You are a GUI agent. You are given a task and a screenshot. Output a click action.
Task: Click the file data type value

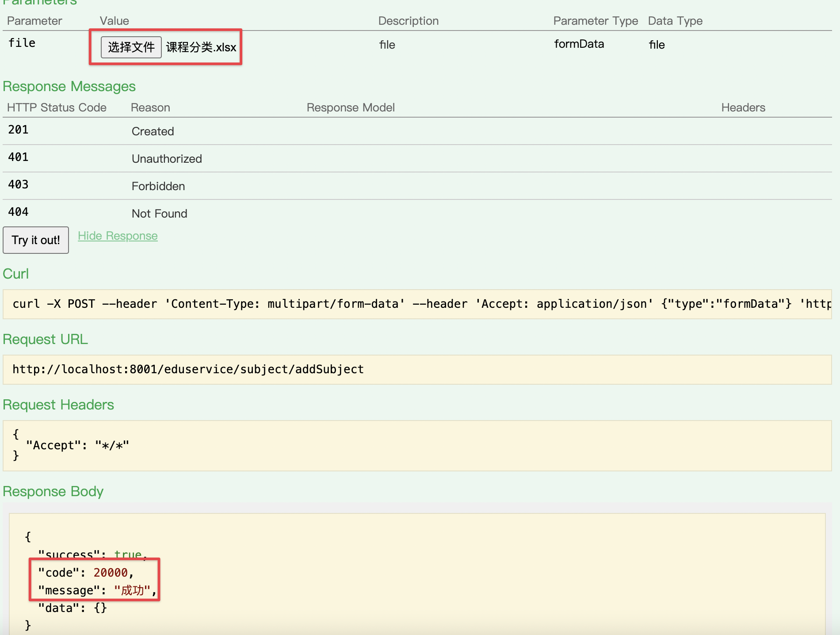[657, 45]
